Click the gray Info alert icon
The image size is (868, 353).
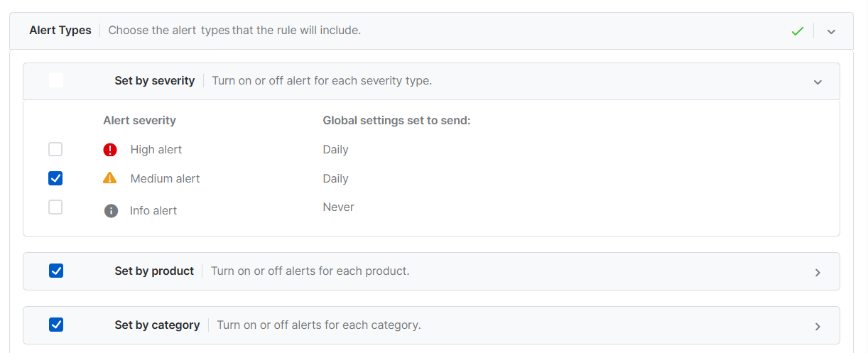tap(111, 211)
